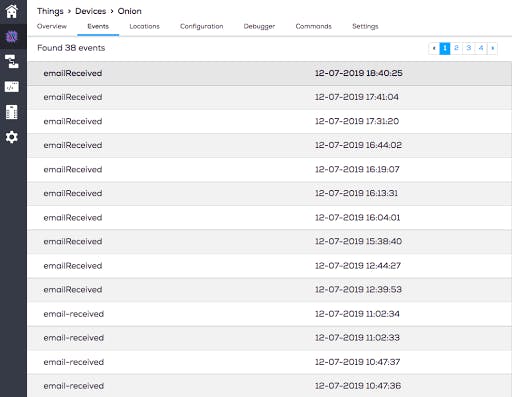This screenshot has height=397, width=512.
Task: Click timestamp 12-07-2019 12:39:53
Action: pyautogui.click(x=358, y=290)
